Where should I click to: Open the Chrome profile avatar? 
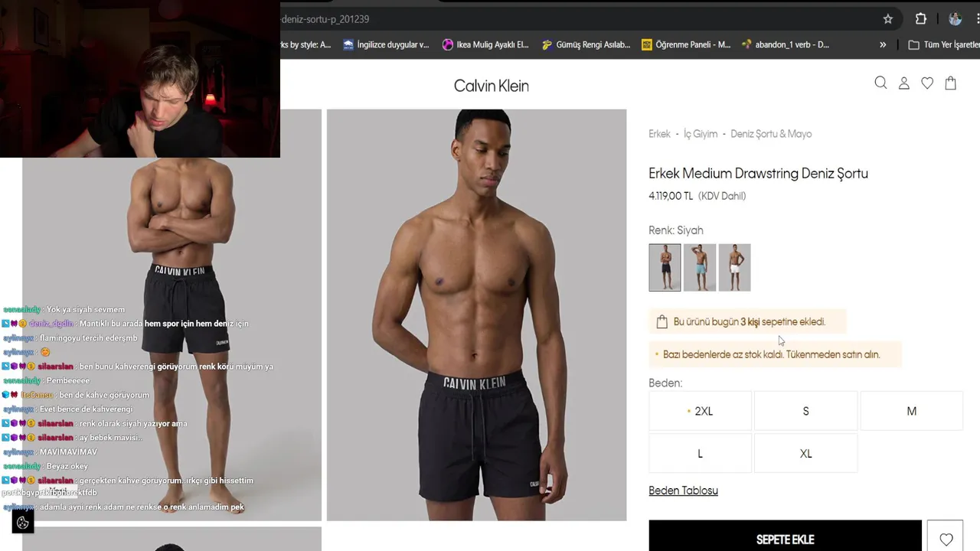pos(955,19)
